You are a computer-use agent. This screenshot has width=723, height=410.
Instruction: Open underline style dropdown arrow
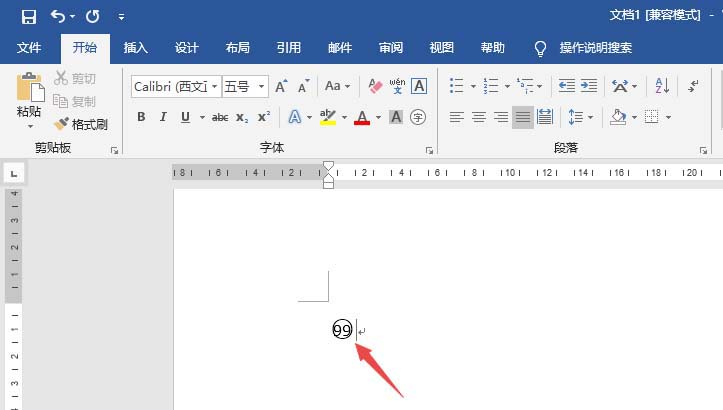pos(202,118)
